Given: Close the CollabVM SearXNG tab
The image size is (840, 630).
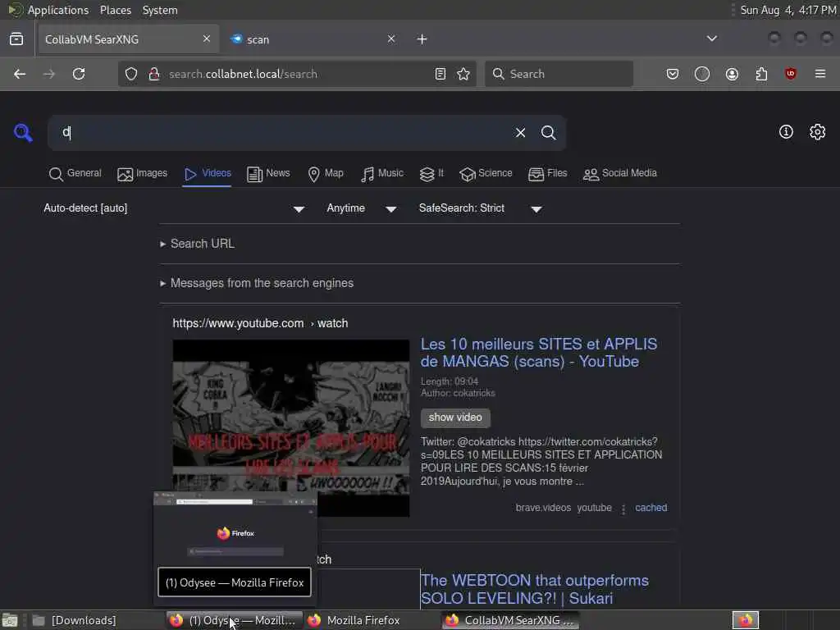Looking at the screenshot, I should (206, 39).
